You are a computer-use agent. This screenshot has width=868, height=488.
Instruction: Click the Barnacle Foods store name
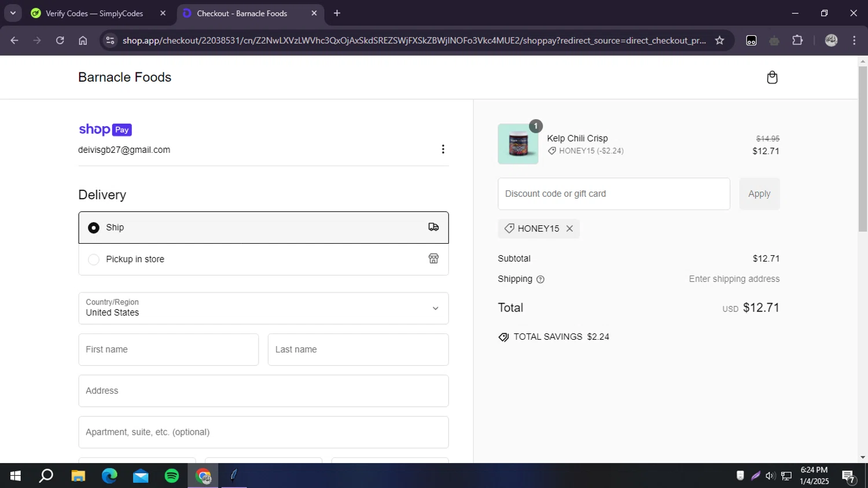click(125, 78)
